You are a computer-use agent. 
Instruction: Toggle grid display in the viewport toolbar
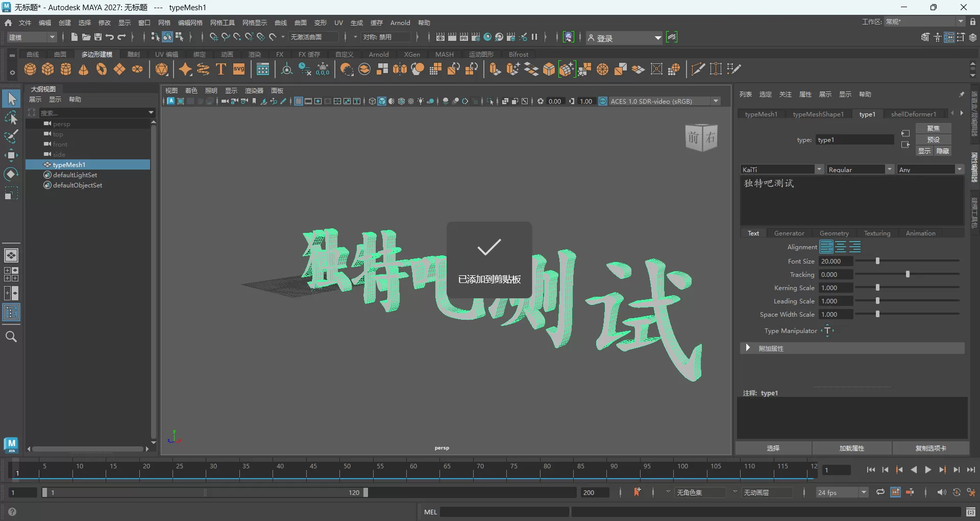click(x=299, y=101)
